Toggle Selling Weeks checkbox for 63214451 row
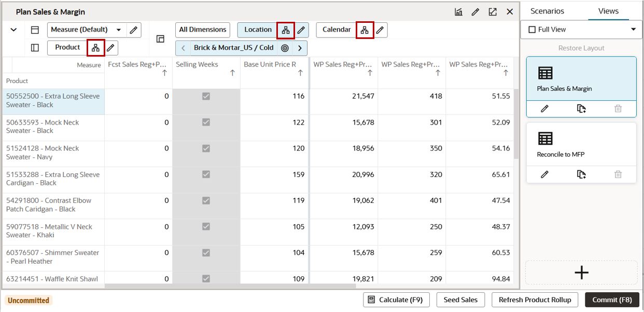Image resolution: width=644 pixels, height=312 pixels. [x=206, y=279]
